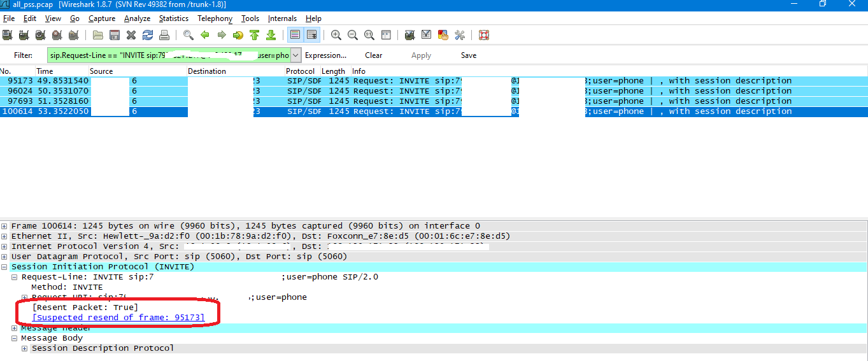Click the Clear filter button
This screenshot has width=868, height=361.
374,55
